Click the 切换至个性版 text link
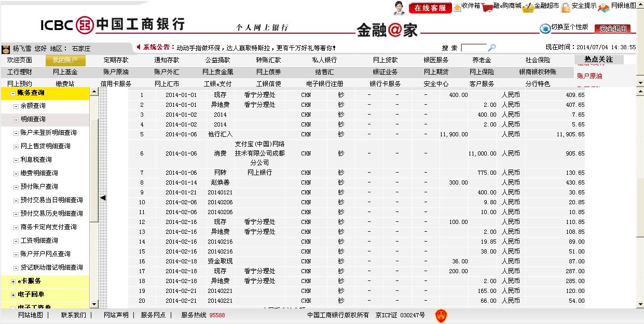 pyautogui.click(x=570, y=27)
